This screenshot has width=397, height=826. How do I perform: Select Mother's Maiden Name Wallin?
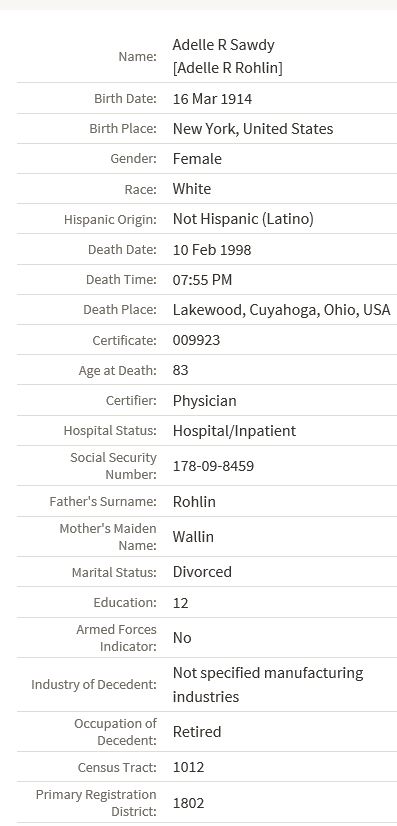click(x=193, y=537)
